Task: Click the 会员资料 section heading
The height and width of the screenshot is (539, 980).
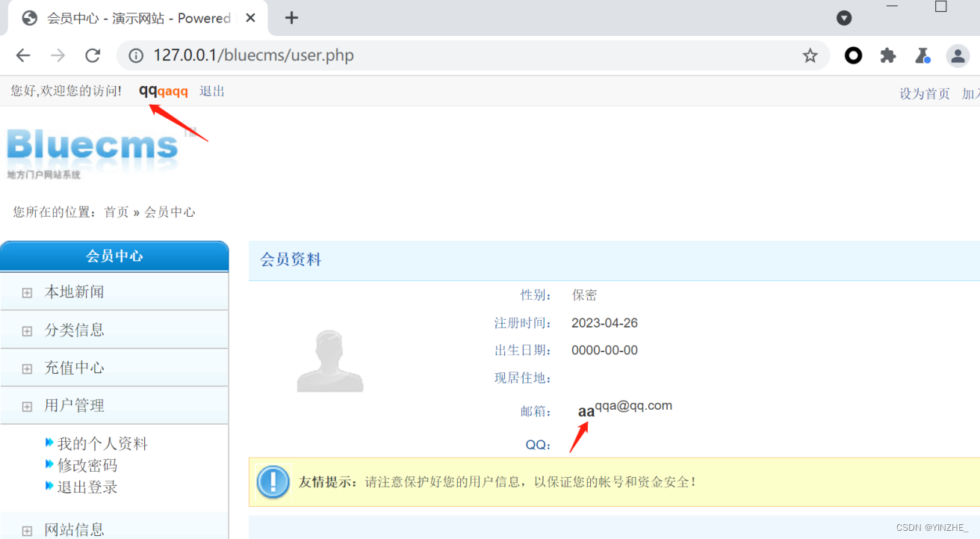Action: pyautogui.click(x=291, y=259)
